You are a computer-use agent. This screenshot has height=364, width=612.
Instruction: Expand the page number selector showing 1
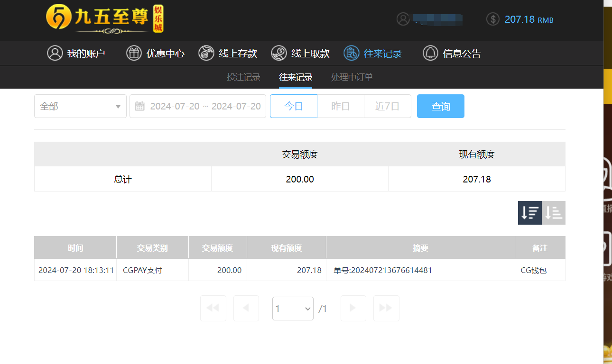[x=293, y=308]
